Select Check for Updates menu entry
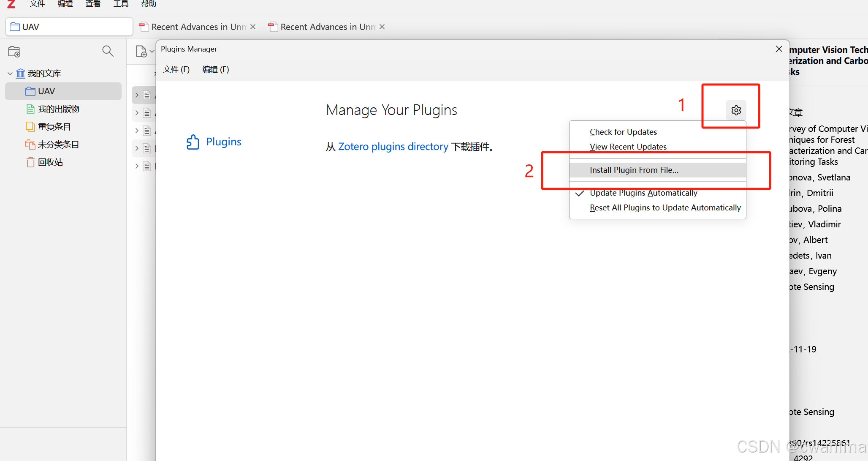Screen dimensions: 868x461 [x=623, y=132]
